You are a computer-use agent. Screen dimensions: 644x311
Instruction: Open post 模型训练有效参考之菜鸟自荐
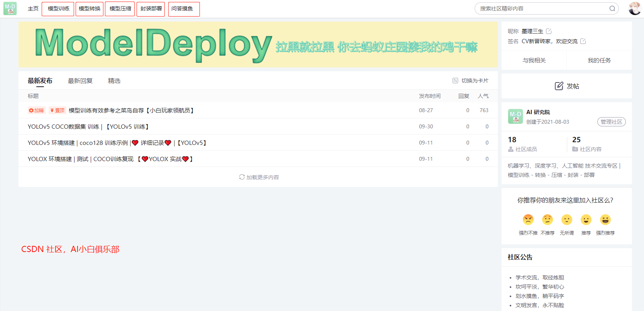[x=132, y=110]
